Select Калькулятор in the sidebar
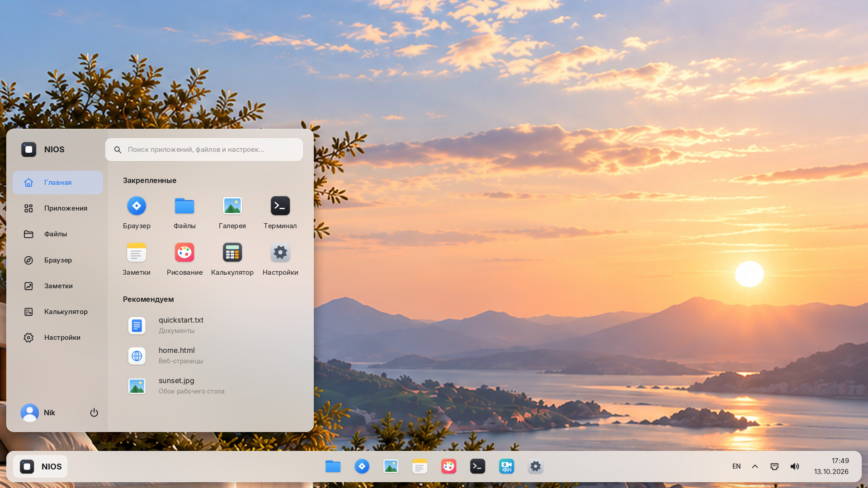Viewport: 868px width, 488px height. pyautogui.click(x=58, y=312)
